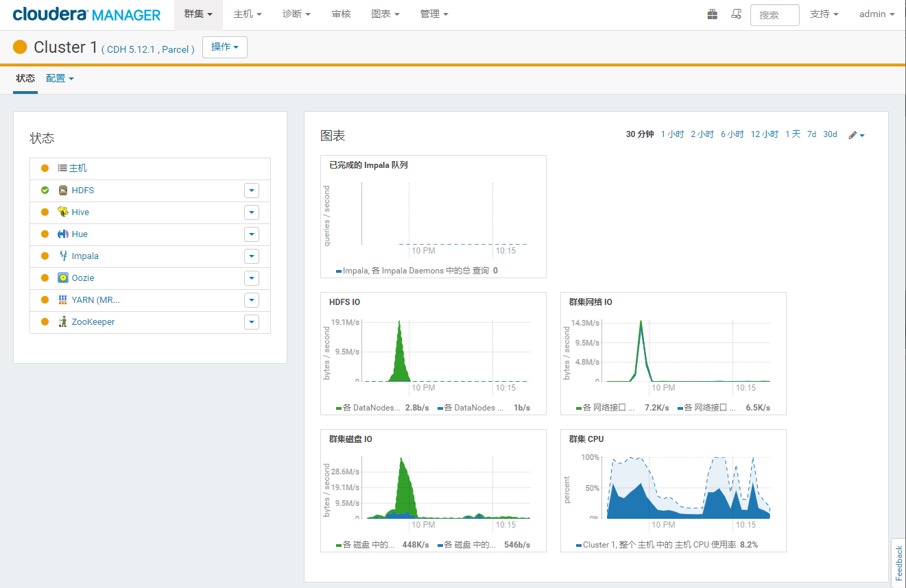Open the ZooKeeper service link

[x=93, y=321]
